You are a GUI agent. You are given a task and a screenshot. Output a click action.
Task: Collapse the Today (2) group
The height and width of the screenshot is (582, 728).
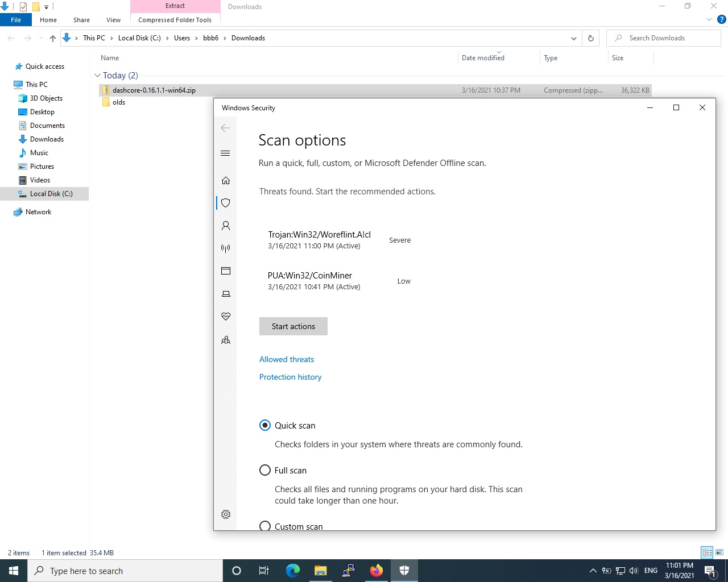[97, 76]
